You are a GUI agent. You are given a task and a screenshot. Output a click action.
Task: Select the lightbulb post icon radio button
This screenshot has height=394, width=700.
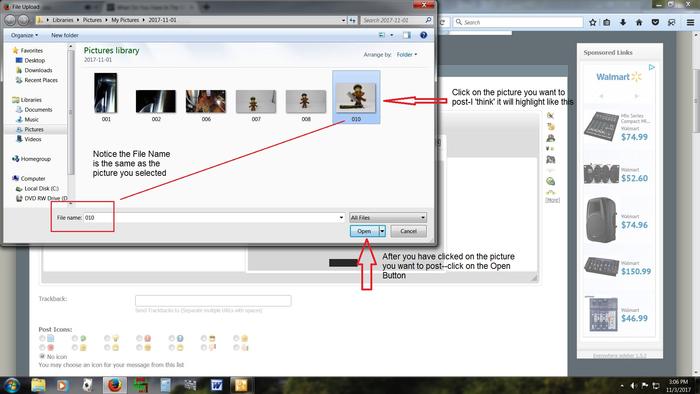(x=107, y=339)
